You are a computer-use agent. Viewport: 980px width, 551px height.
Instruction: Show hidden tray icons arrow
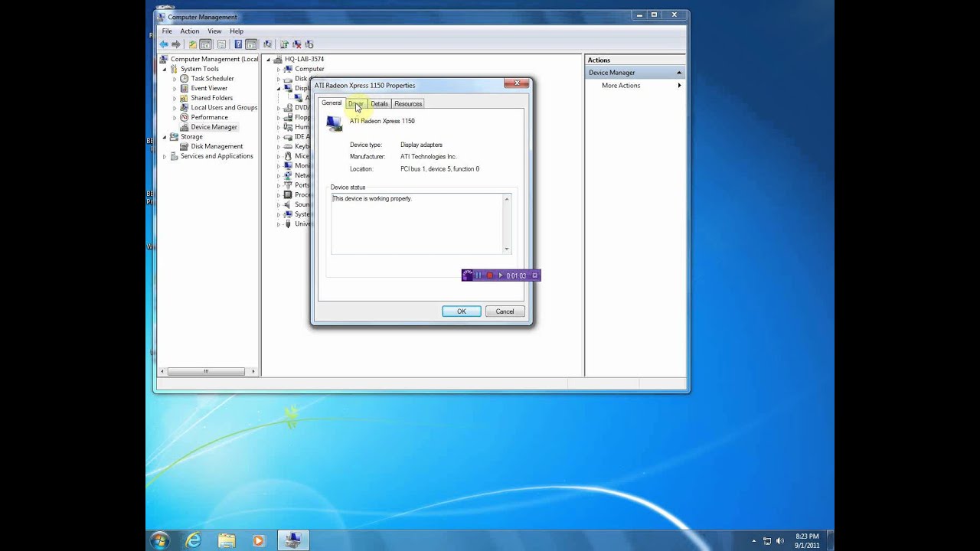[x=754, y=541]
